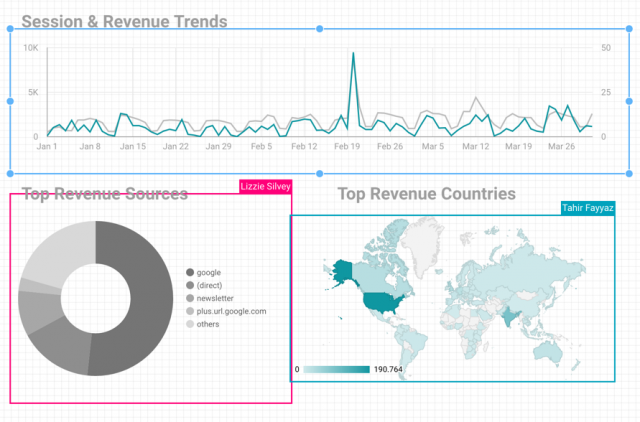640x422 pixels.
Task: Select the Session & Revenue Trends title
Action: click(x=124, y=21)
